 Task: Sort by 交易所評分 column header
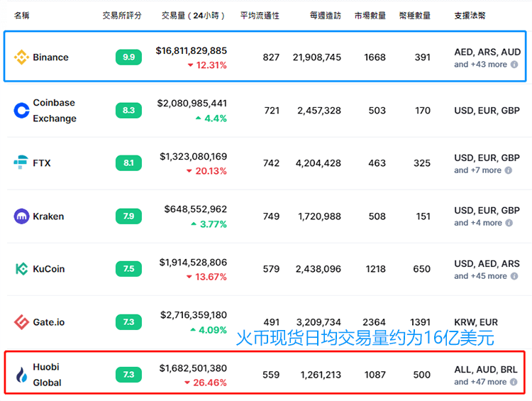click(122, 16)
